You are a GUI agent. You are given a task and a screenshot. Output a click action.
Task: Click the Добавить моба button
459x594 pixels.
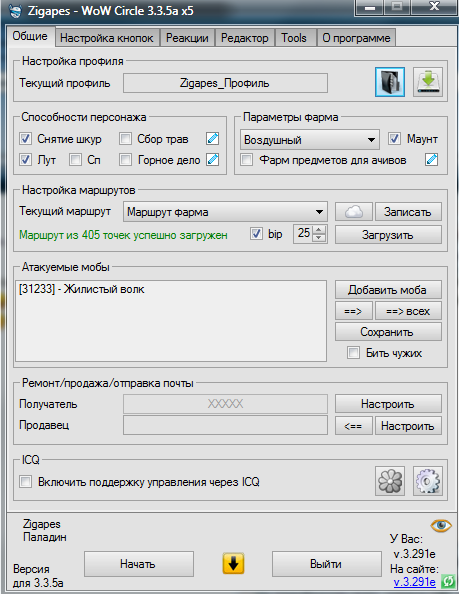pyautogui.click(x=388, y=290)
